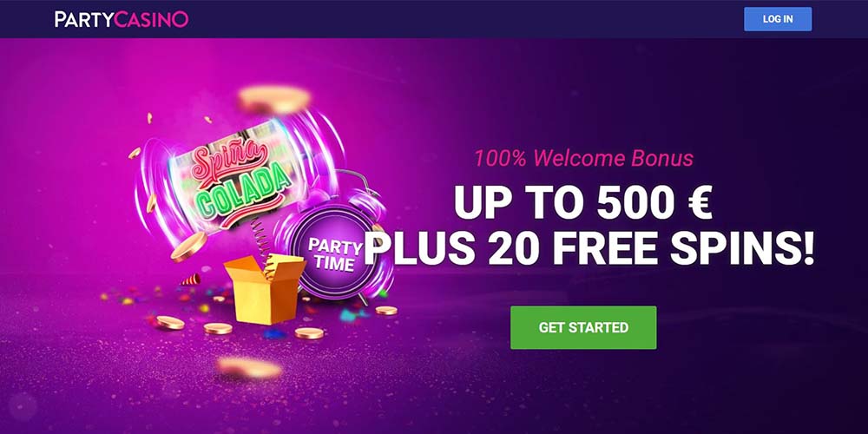Click the gold coin right of alarm clock

(386, 310)
